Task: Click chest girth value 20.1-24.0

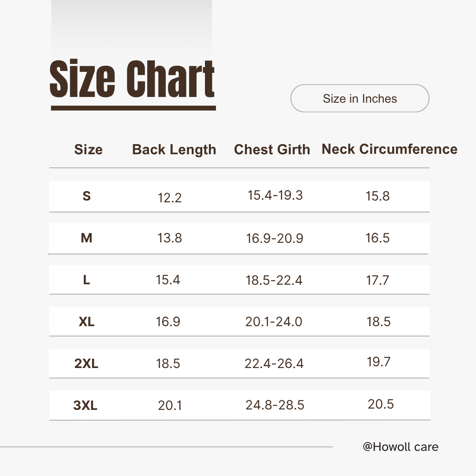Action: coord(274,322)
